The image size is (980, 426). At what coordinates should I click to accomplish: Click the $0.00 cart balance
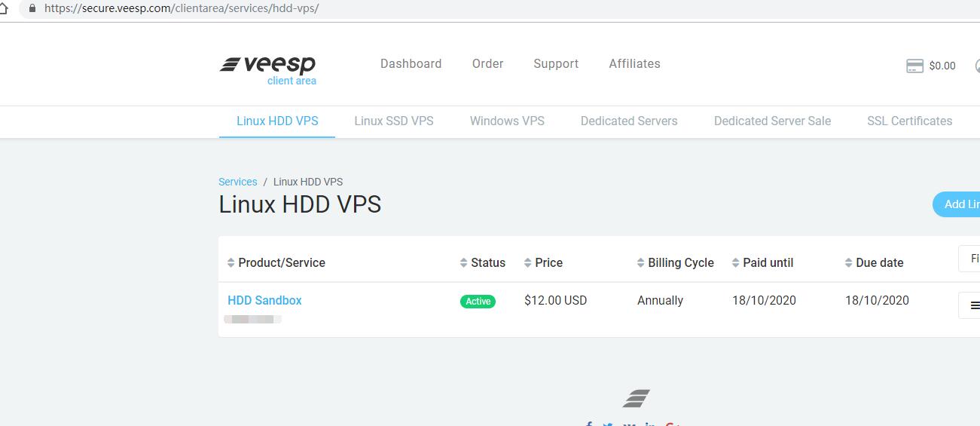942,66
